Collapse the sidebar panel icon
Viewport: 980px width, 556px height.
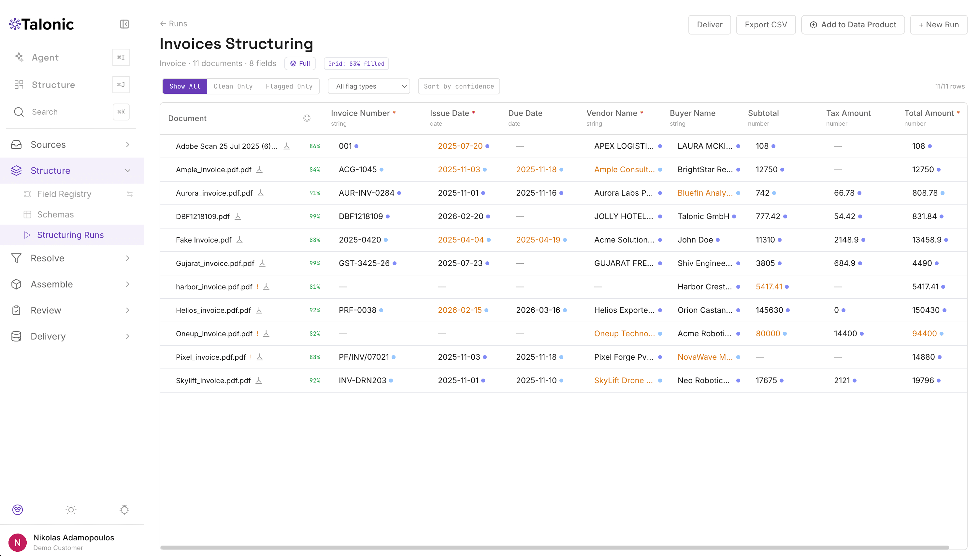coord(124,24)
